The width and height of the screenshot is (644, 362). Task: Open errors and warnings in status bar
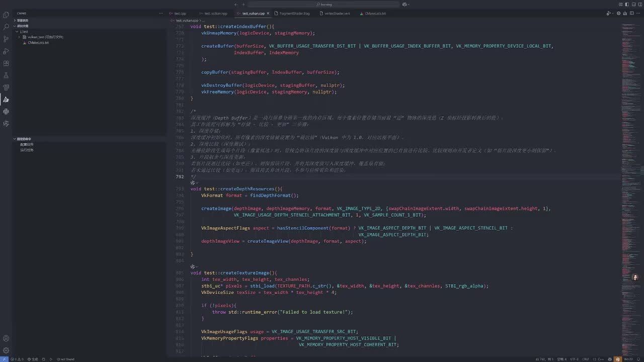[x=17, y=359]
